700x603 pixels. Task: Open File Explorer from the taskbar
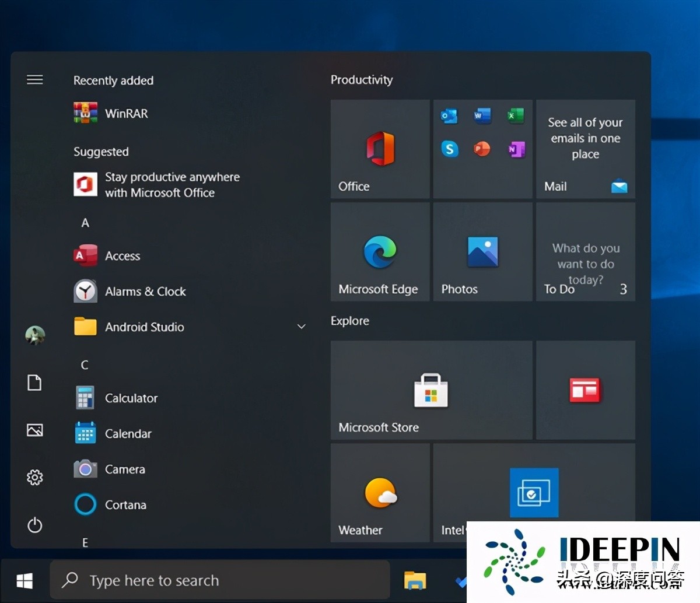415,580
